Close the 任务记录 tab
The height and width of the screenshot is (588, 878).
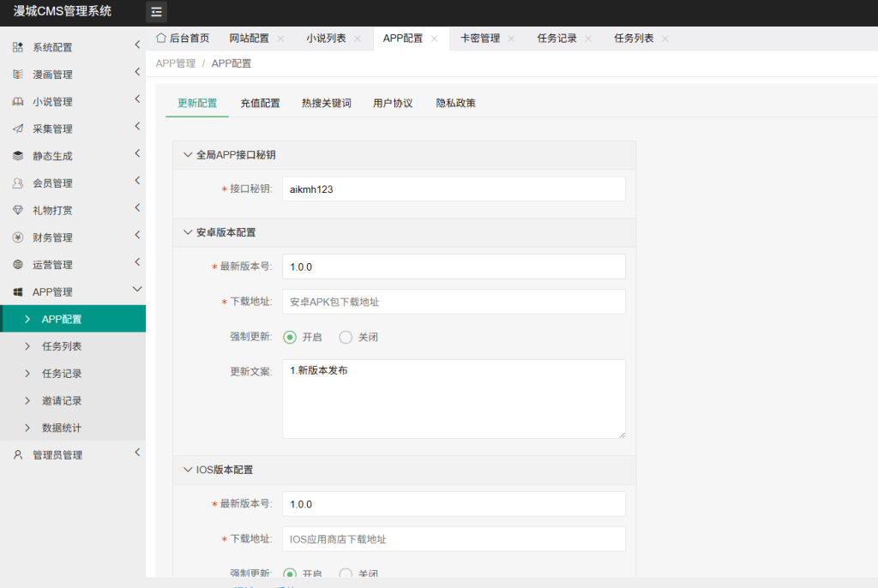[588, 38]
